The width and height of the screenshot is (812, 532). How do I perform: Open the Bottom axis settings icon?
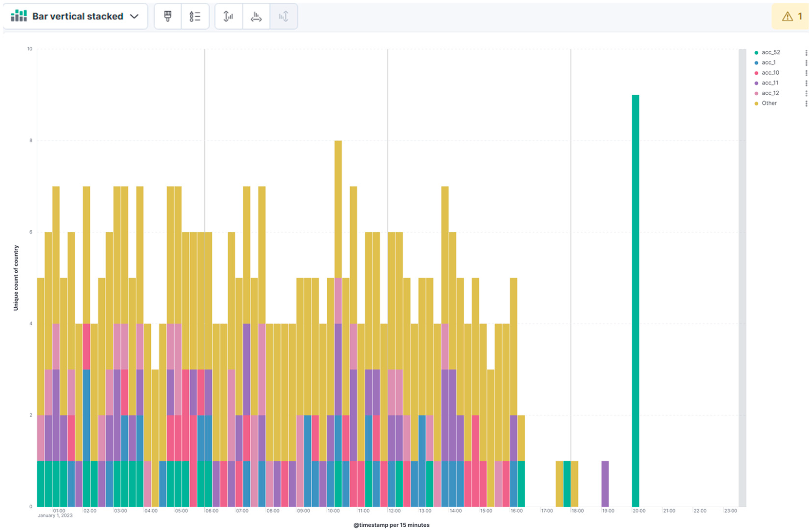point(256,16)
